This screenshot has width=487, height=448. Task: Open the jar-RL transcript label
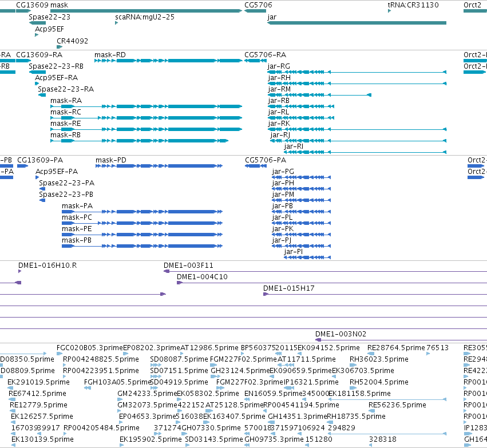coord(278,112)
